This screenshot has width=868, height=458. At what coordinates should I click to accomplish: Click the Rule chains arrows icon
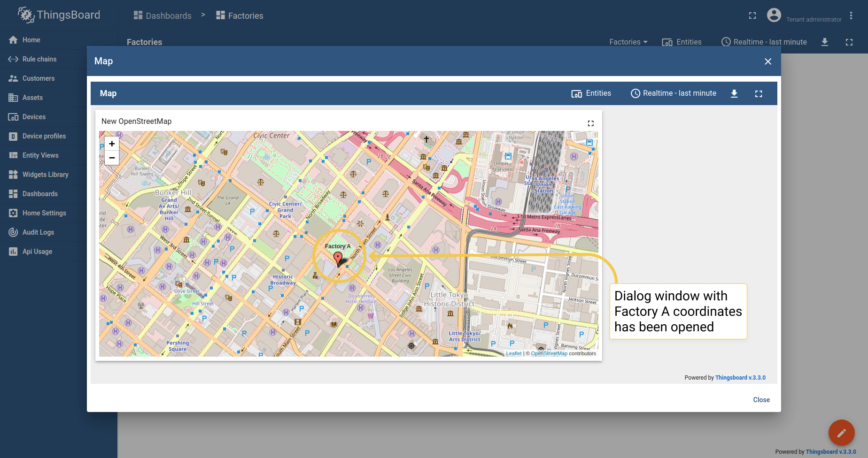pos(13,59)
